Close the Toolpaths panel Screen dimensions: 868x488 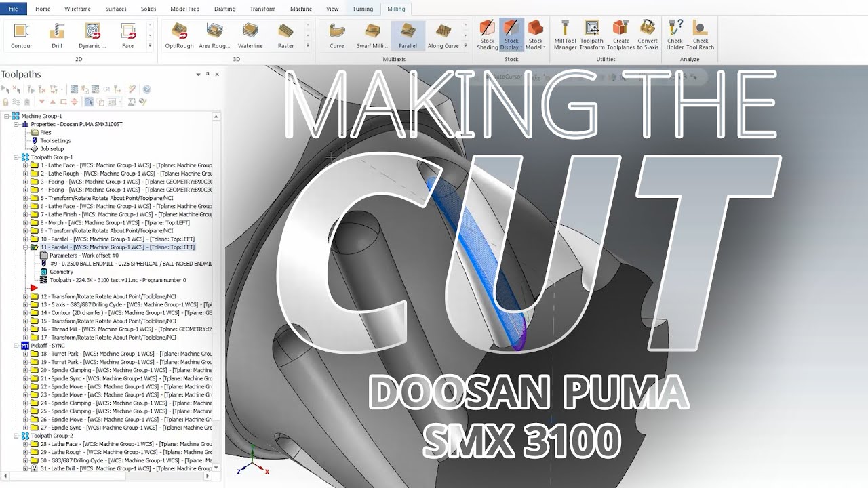pos(217,75)
